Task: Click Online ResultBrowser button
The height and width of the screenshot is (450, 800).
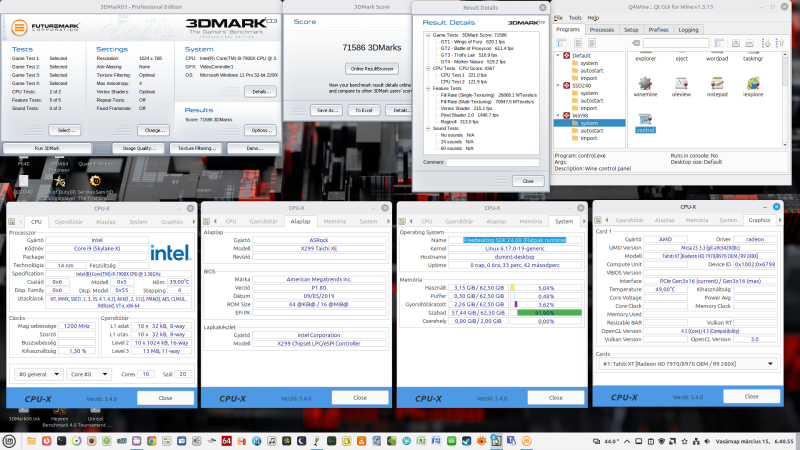Action: tap(372, 69)
